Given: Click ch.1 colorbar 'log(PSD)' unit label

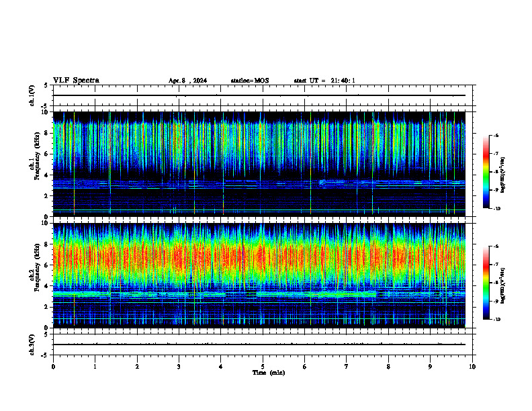Looking at the screenshot, I should coord(503,175).
